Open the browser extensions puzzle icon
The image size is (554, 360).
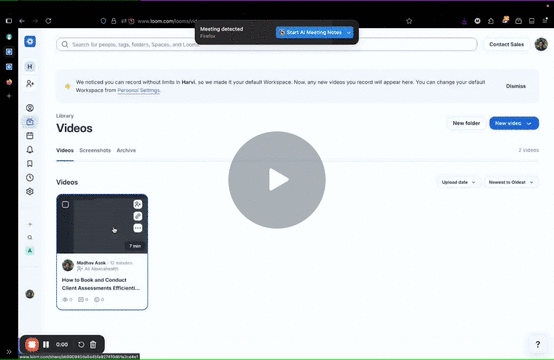pos(491,21)
